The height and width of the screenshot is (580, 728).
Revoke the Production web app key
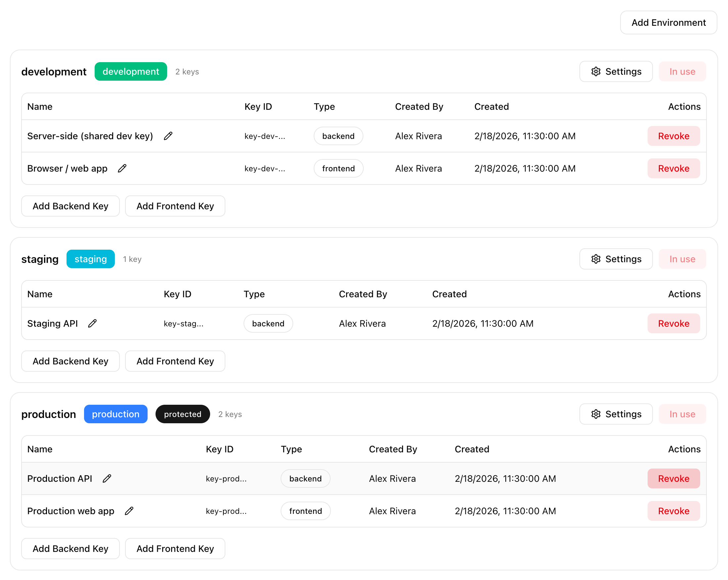pos(673,511)
